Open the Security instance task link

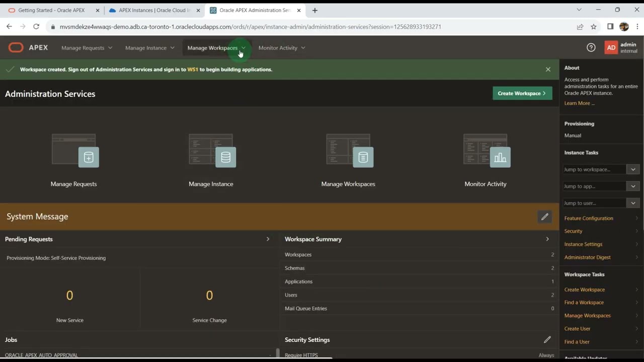coord(573,231)
